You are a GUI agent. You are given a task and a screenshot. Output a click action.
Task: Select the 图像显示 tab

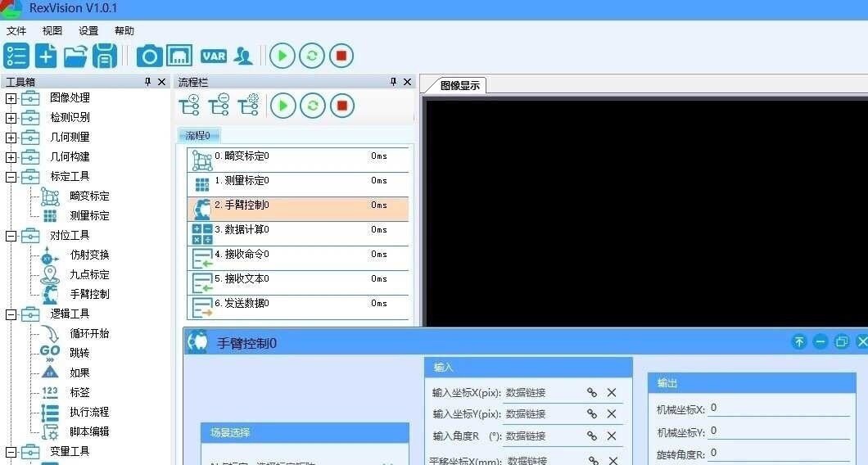[x=459, y=85]
